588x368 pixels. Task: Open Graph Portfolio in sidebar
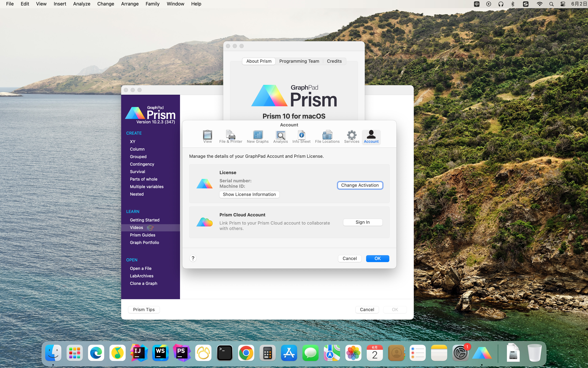144,243
